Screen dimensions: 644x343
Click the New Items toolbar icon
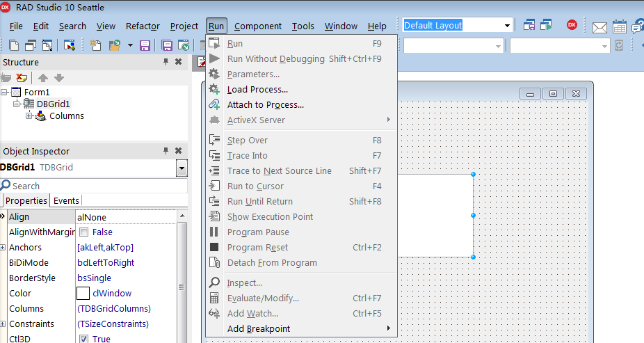pos(96,45)
